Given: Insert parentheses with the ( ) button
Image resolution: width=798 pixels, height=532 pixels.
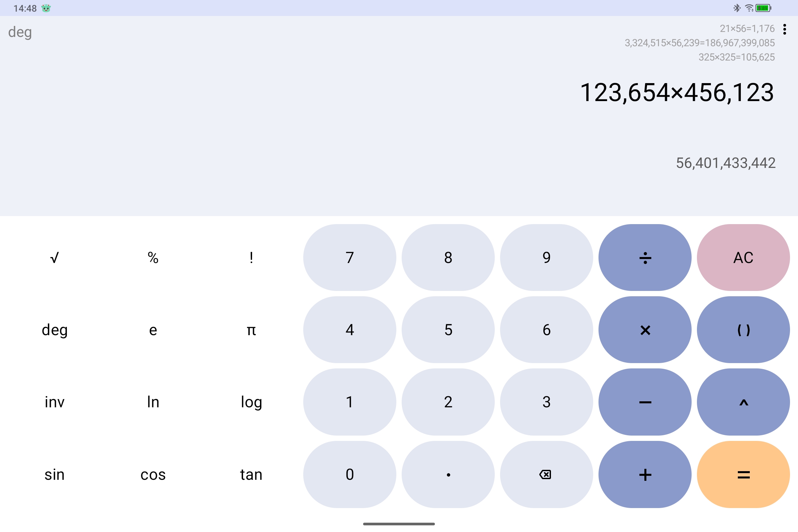Looking at the screenshot, I should pos(743,330).
